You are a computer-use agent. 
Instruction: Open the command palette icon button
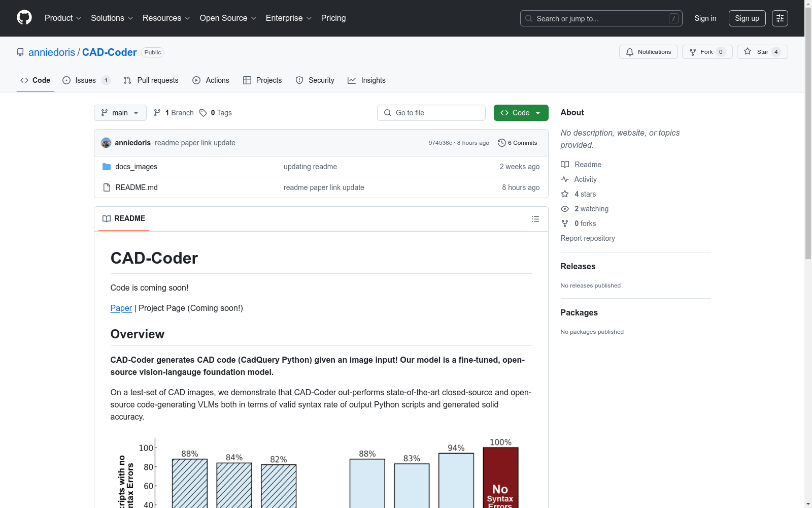(780, 18)
